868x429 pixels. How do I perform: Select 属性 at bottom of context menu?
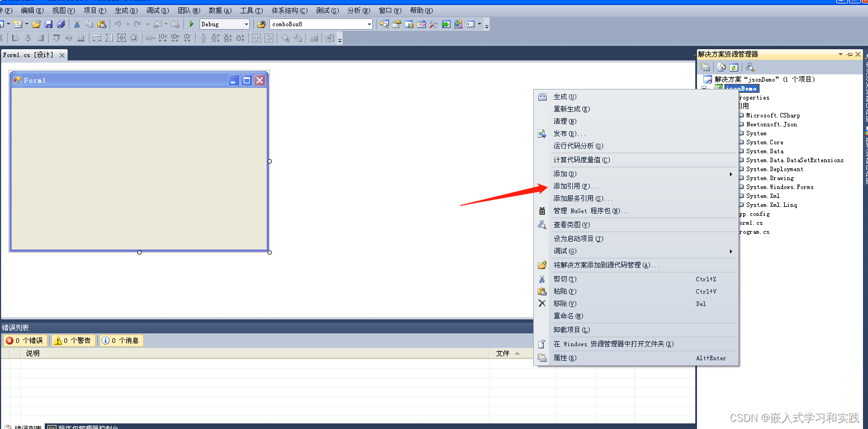point(636,358)
